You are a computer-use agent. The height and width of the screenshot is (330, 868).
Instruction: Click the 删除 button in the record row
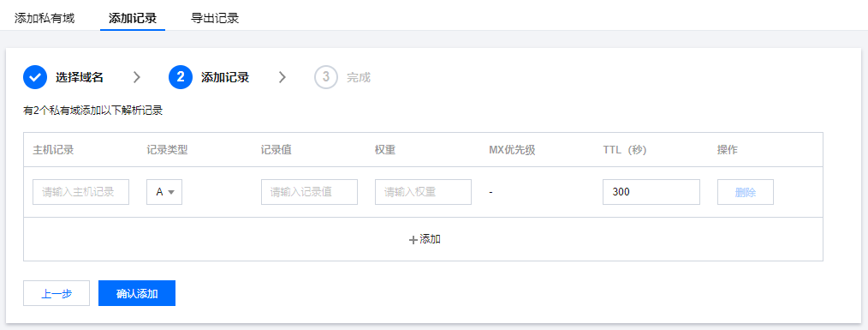[x=746, y=192]
